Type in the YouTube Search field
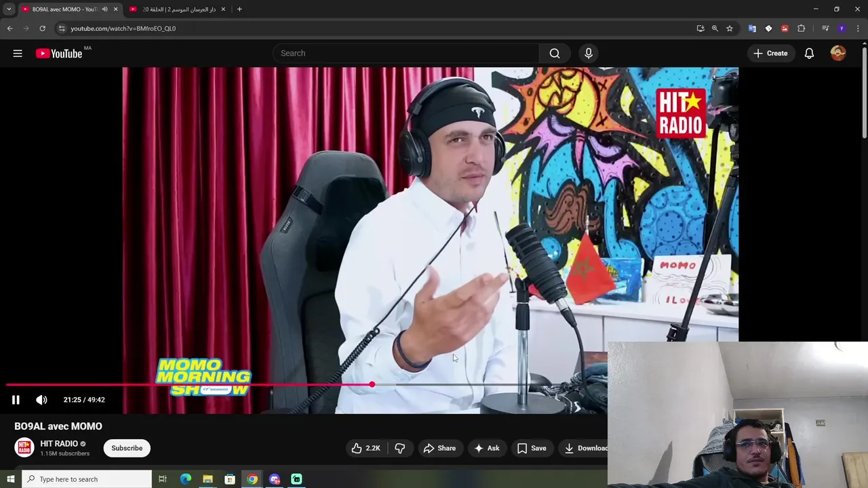Image resolution: width=868 pixels, height=488 pixels. [407, 54]
